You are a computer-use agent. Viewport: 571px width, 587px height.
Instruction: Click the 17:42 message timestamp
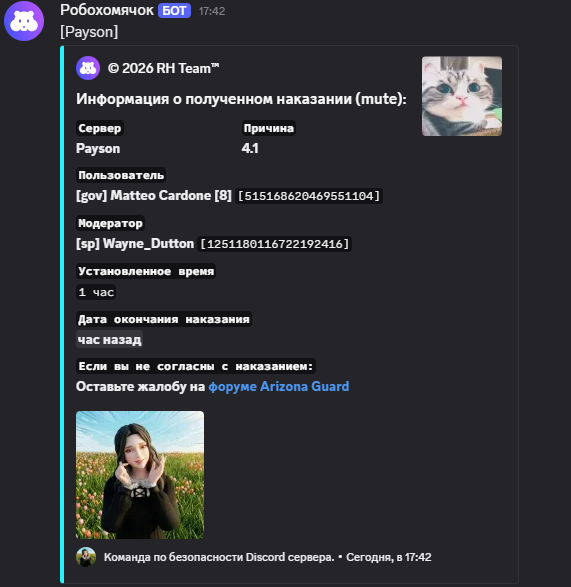212,11
